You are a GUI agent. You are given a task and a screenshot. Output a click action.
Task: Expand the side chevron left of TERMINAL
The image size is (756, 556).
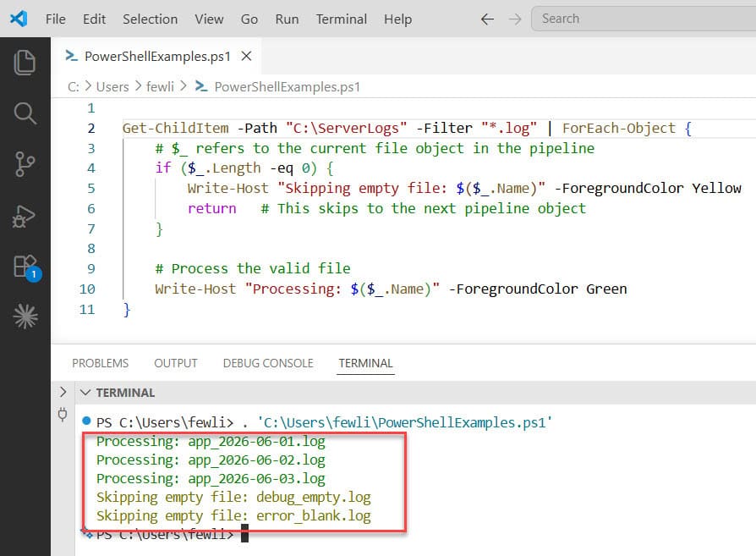click(x=63, y=392)
